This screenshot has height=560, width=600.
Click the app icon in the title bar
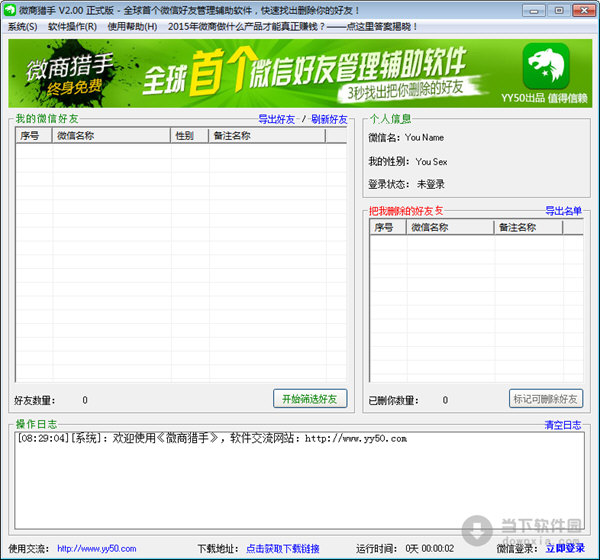pos(10,9)
